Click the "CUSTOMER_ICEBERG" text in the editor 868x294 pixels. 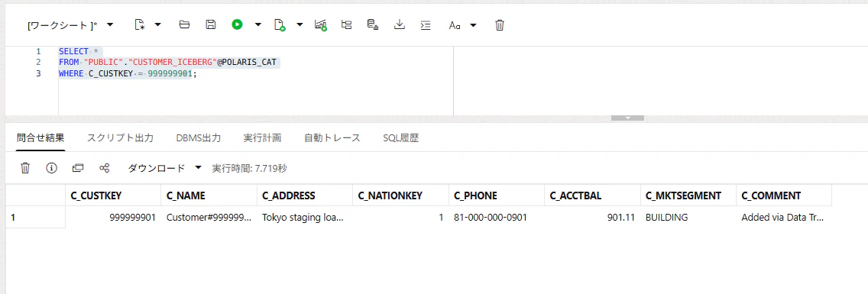[x=172, y=62]
